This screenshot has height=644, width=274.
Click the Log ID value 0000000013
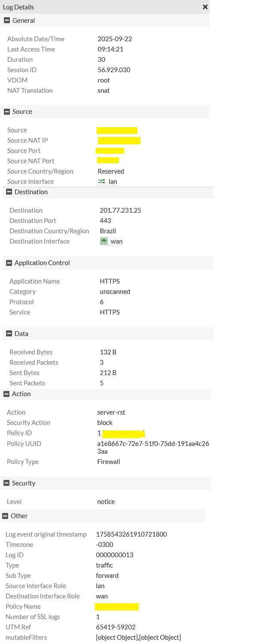[x=115, y=555]
